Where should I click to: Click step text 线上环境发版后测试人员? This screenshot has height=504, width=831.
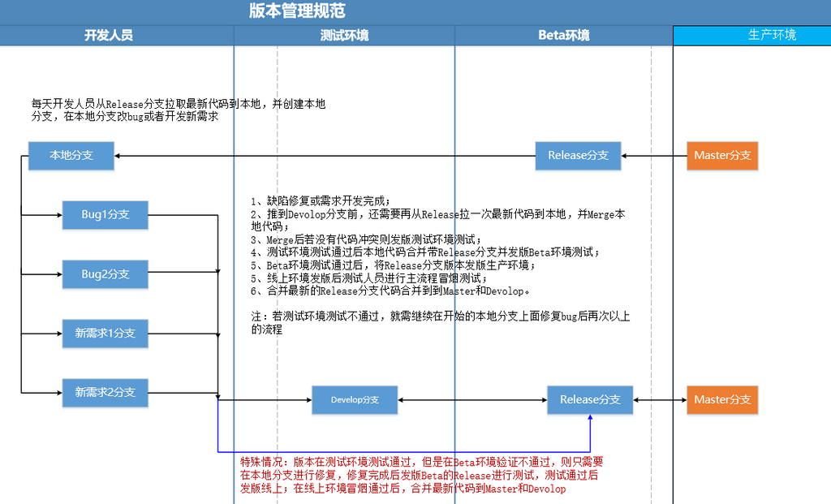369,278
